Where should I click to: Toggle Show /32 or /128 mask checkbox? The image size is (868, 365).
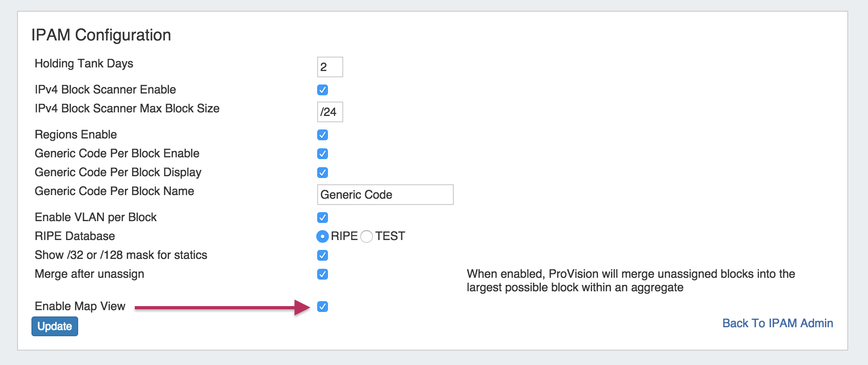[x=323, y=255]
